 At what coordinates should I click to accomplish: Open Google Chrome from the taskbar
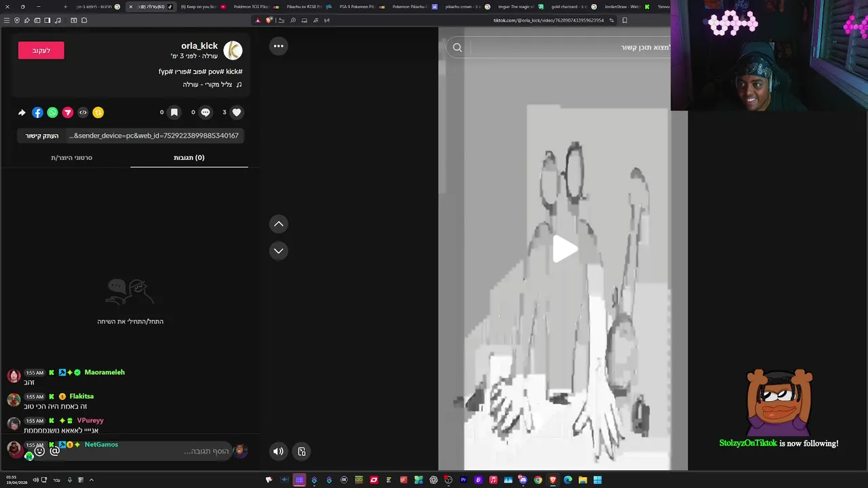click(538, 480)
